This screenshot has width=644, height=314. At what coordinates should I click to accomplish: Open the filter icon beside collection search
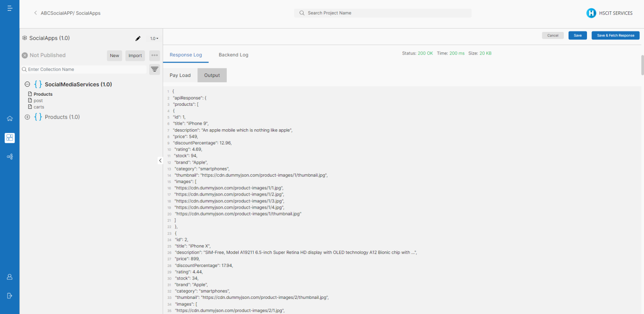(x=154, y=69)
